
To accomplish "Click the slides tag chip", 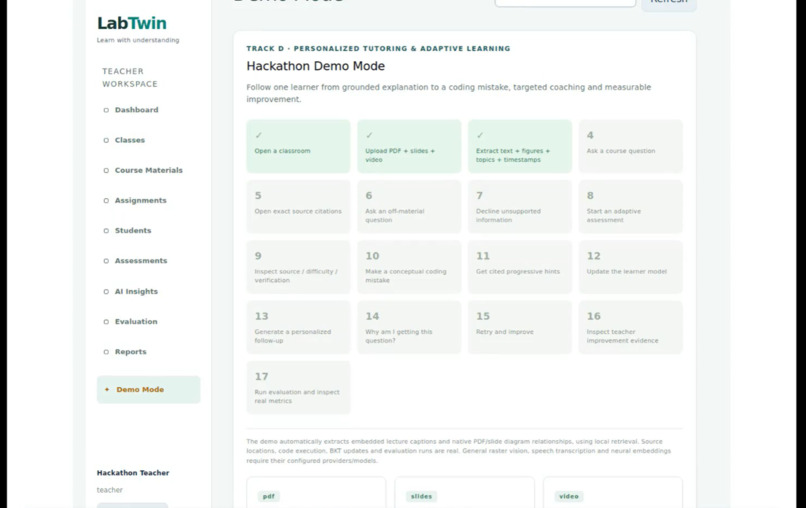I will pyautogui.click(x=421, y=497).
